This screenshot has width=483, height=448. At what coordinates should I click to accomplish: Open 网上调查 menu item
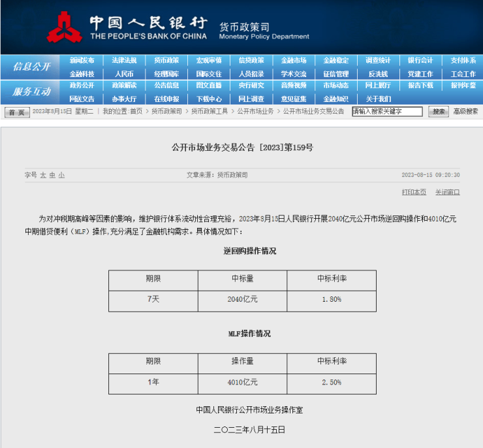(x=251, y=99)
